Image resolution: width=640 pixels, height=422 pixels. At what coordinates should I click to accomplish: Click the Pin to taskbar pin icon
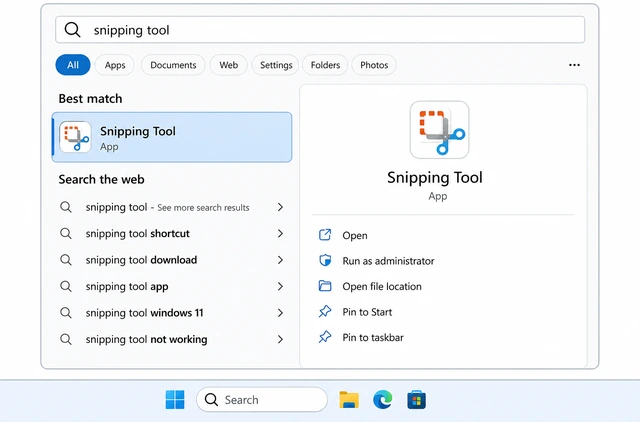pos(325,337)
